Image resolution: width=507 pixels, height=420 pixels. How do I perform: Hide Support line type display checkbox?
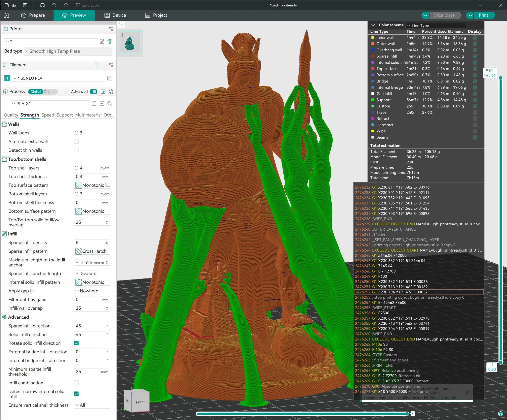point(475,100)
